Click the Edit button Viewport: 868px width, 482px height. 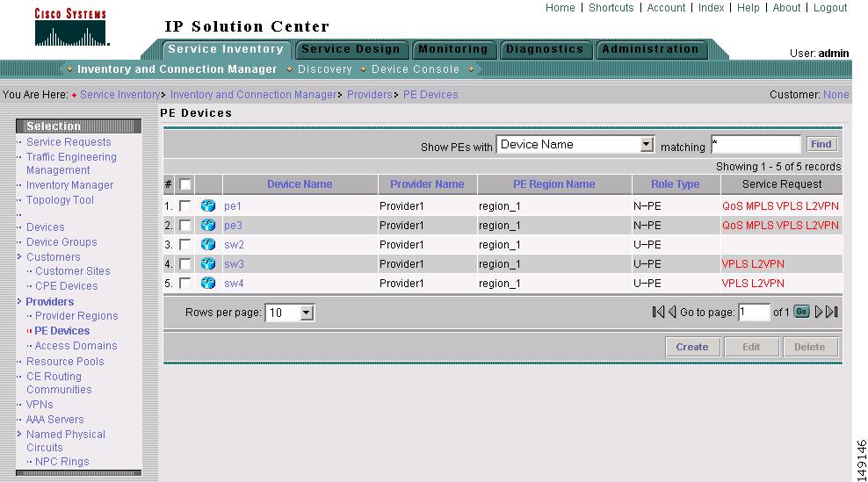(751, 347)
